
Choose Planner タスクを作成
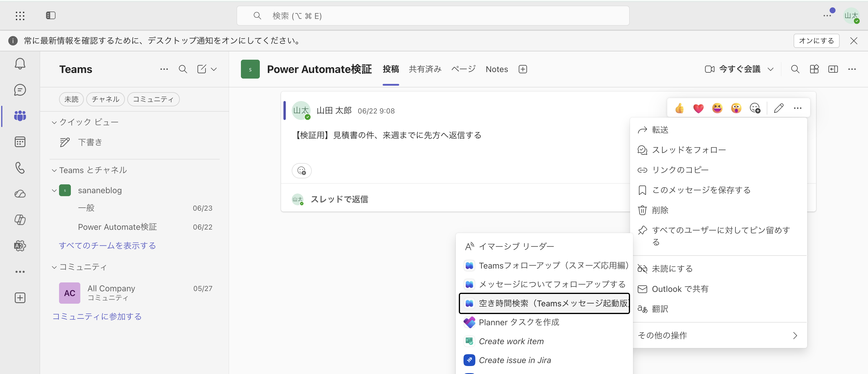[544, 322]
